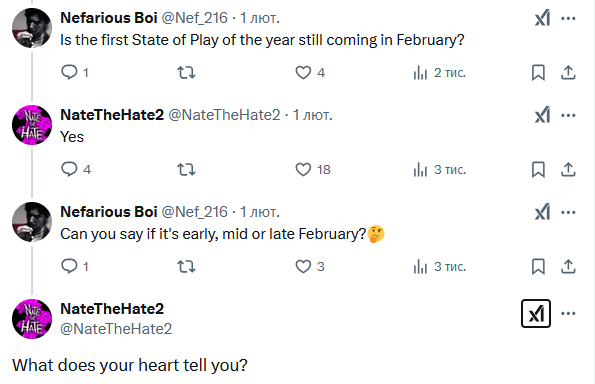Share the "early, mid or late February" tweet

[x=568, y=266]
